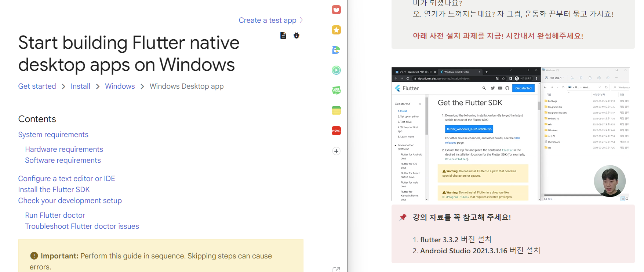Open the embedded Flutter SDK lecture screenshot
644x272 pixels.
[x=511, y=134]
